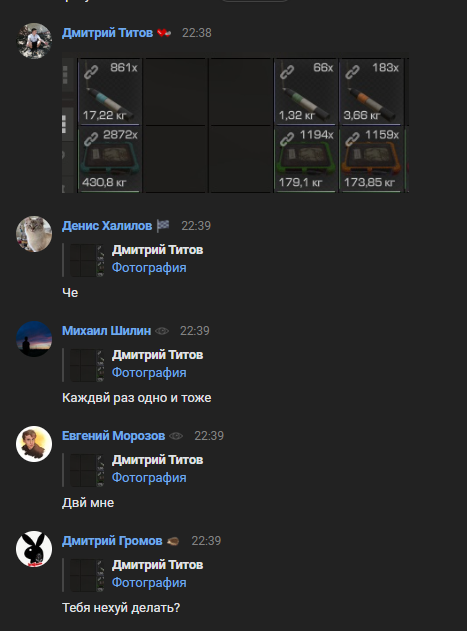The width and height of the screenshot is (467, 631).
Task: Click heart emoji status next to Дмитрий Титов
Action: click(x=164, y=33)
